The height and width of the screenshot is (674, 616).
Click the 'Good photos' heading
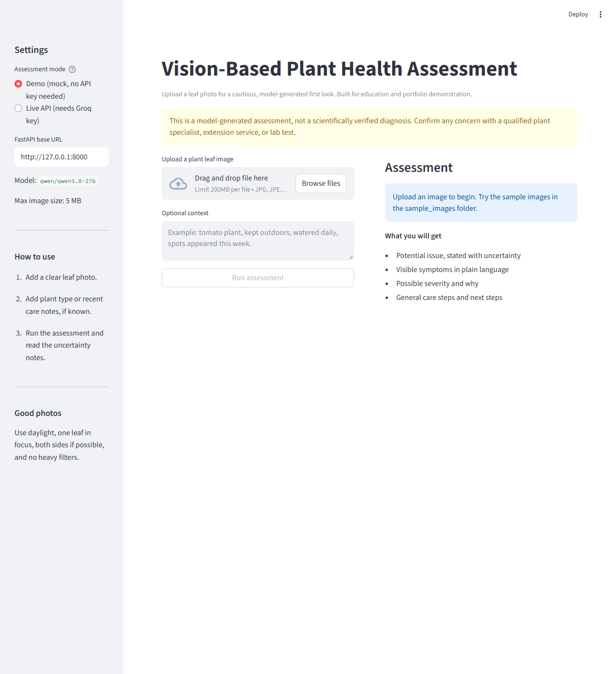(38, 413)
